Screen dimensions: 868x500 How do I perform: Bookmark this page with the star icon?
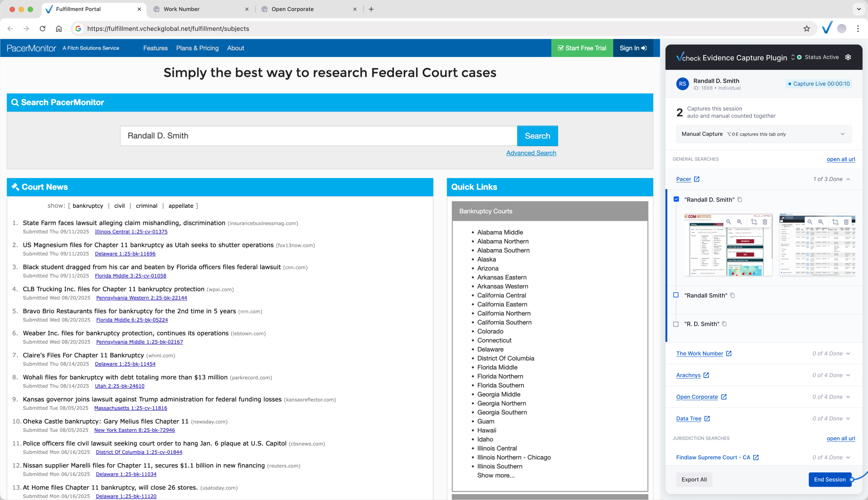(807, 28)
